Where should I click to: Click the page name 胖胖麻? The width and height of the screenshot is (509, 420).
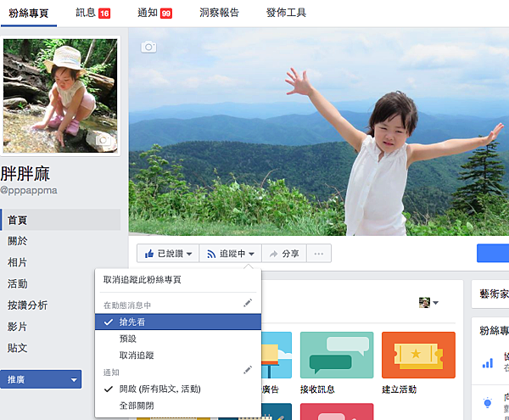(25, 174)
